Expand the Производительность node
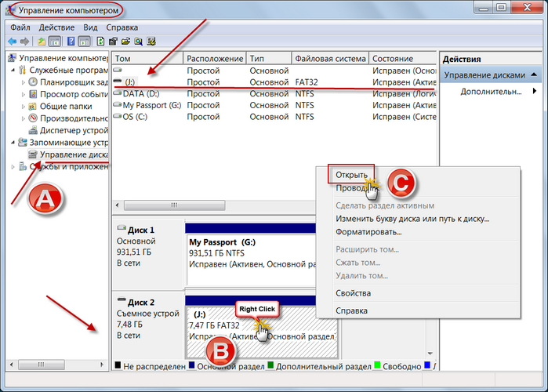The width and height of the screenshot is (548, 392). [24, 118]
